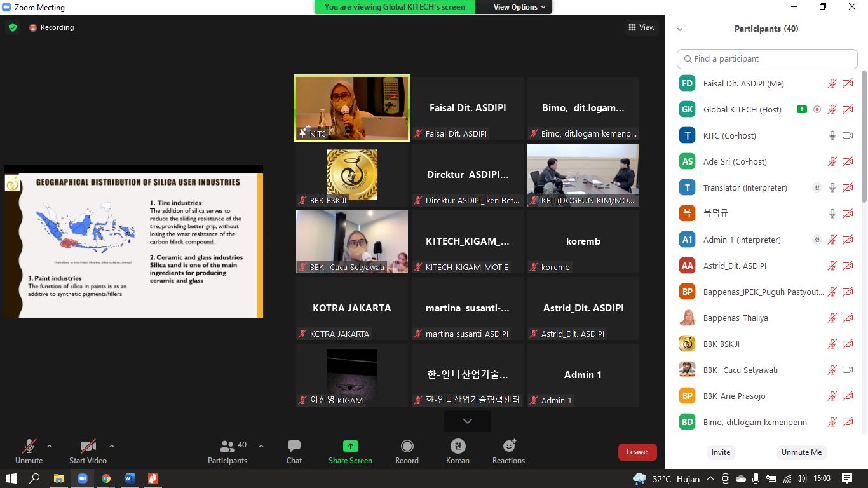Click the Bappenas-Thaliya avatar photo

coord(687,318)
